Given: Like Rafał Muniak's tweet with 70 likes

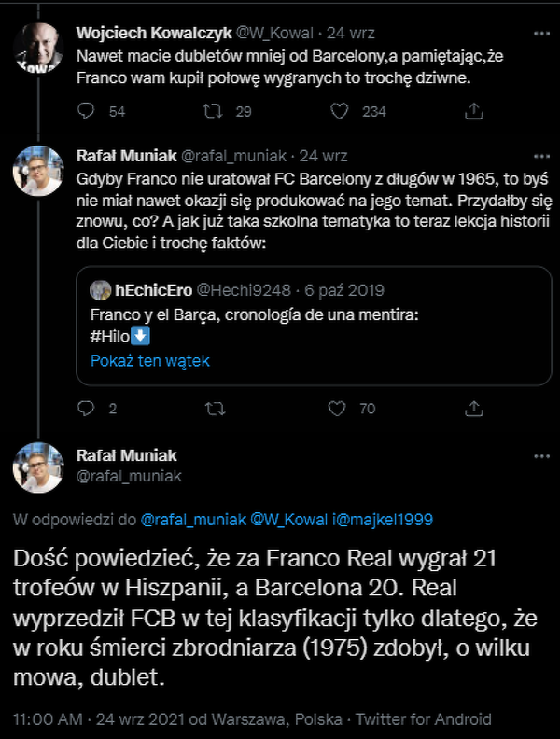Looking at the screenshot, I should [x=341, y=409].
